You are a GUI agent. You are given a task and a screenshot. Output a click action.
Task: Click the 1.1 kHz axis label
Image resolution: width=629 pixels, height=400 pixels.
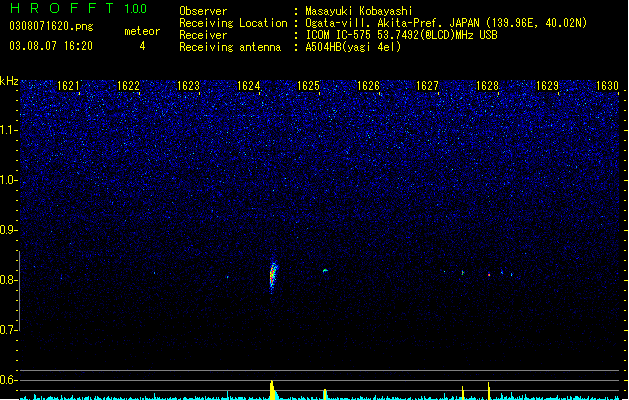(8, 130)
